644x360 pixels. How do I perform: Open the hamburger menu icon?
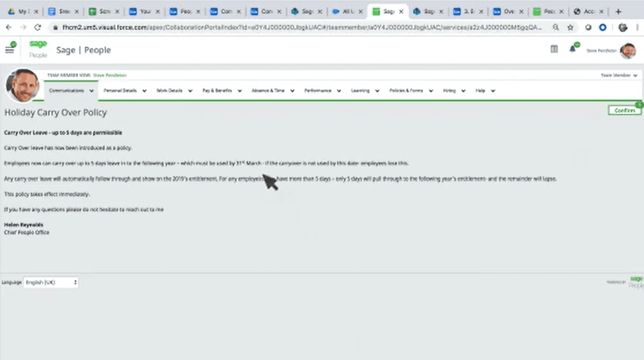(10, 50)
